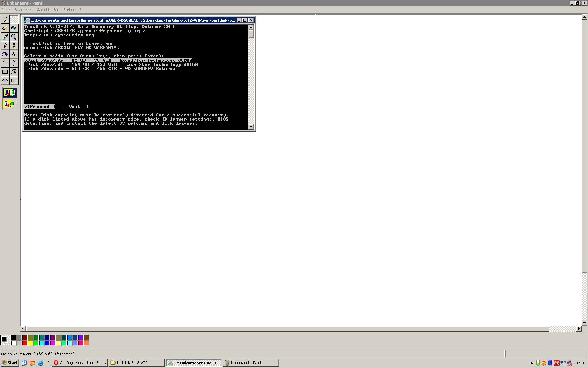Click the Start button
This screenshot has width=588, height=368.
(x=10, y=363)
